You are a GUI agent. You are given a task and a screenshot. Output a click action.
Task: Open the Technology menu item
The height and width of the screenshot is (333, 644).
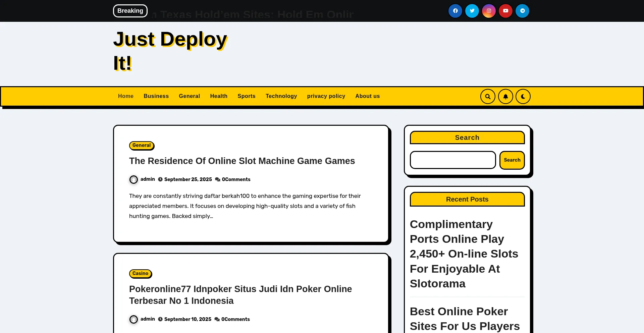[x=281, y=96]
